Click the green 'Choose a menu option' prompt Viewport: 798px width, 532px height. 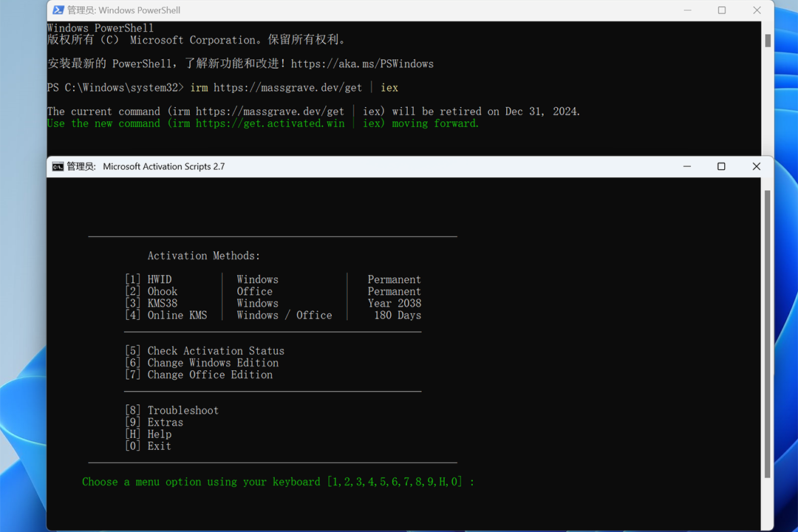coord(278,482)
